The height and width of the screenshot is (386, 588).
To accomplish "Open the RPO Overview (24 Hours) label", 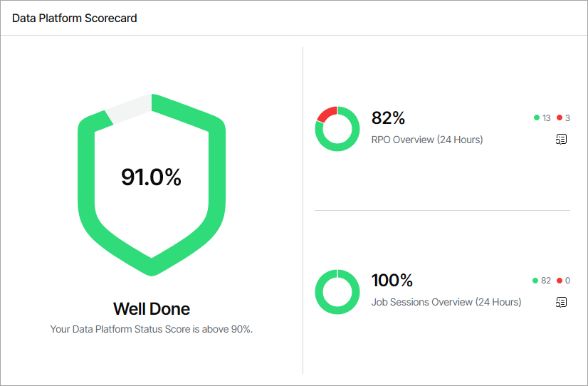I will 427,140.
